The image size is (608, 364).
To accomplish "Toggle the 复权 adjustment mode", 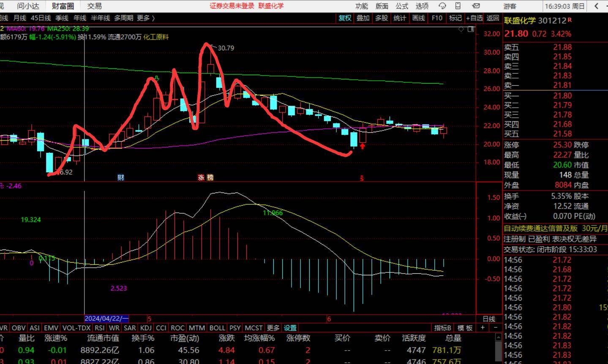I will pos(345,18).
